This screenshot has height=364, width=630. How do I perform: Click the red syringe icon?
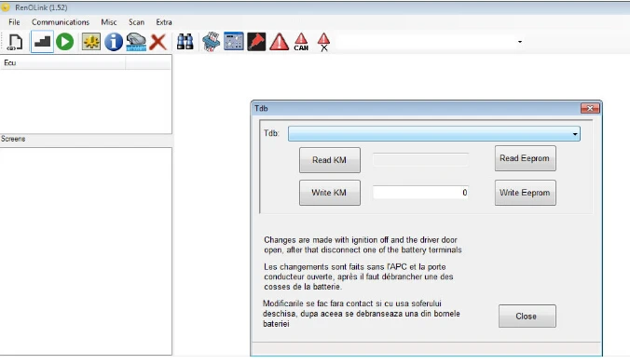(x=256, y=42)
